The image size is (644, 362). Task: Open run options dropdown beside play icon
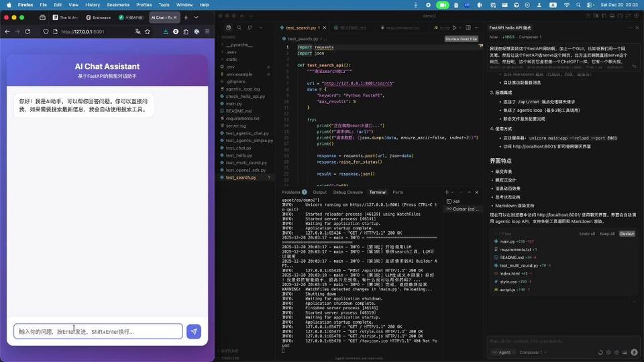point(460,28)
